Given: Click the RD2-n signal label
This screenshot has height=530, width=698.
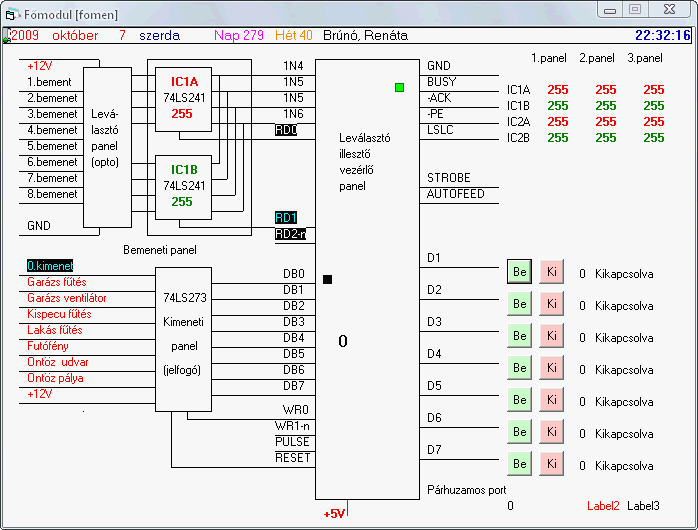Looking at the screenshot, I should pos(290,234).
